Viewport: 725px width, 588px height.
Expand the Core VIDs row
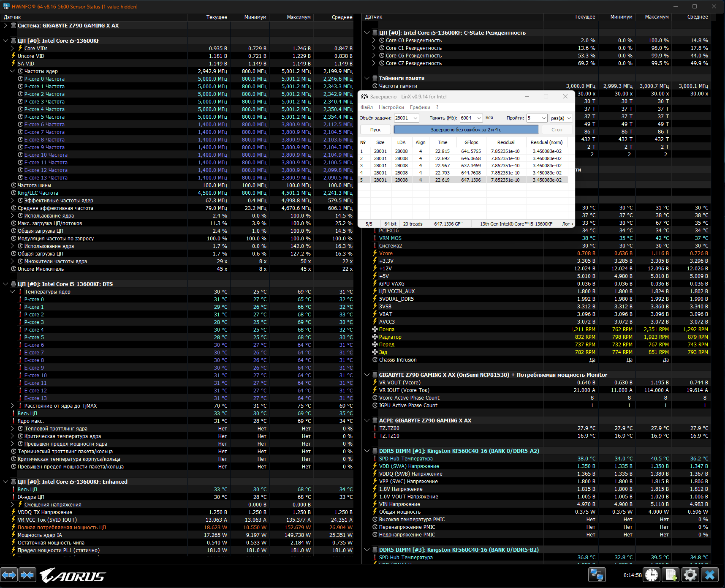[12, 48]
